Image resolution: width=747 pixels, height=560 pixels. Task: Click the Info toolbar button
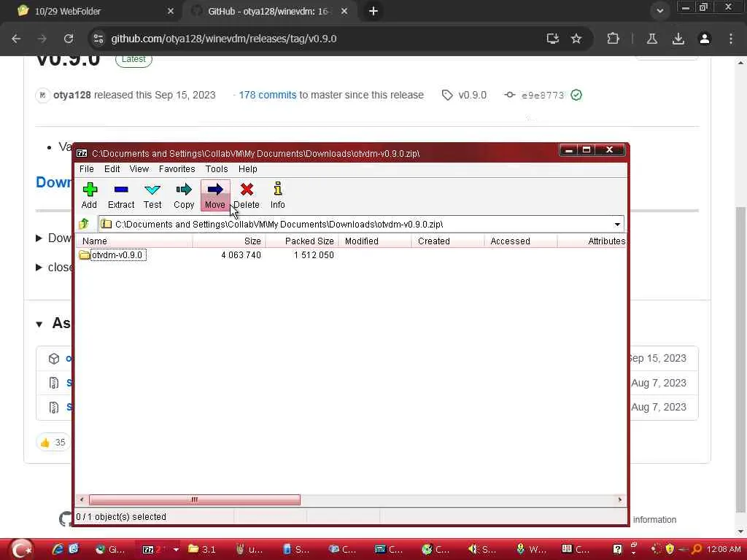[278, 195]
